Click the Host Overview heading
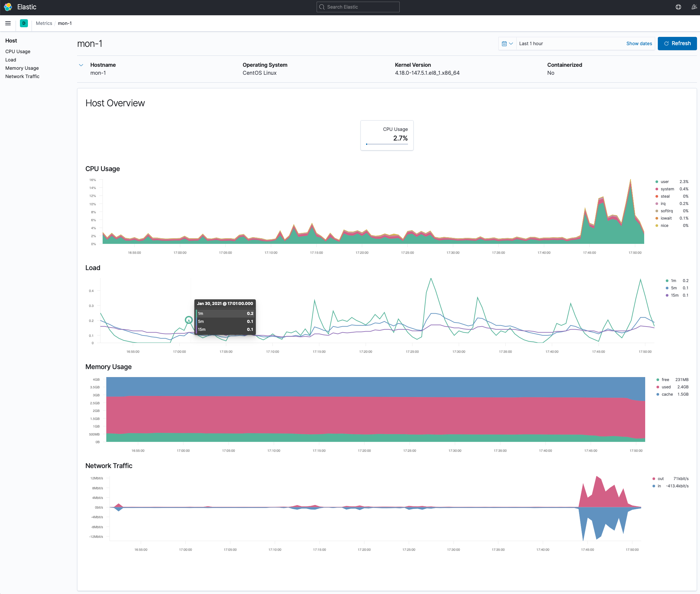 [115, 103]
